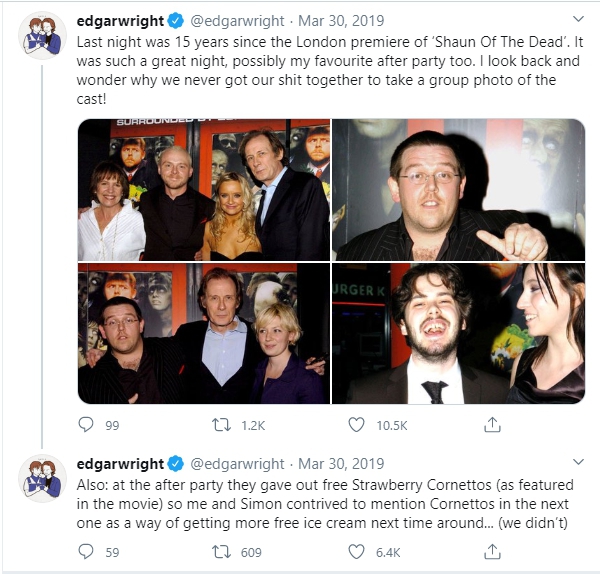Reply to the first tweet
The height and width of the screenshot is (574, 600).
tap(86, 425)
